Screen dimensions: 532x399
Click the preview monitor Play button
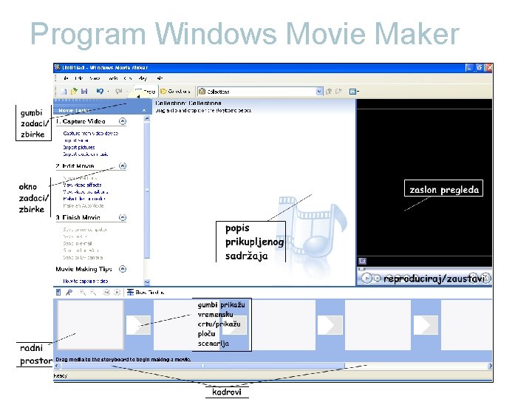[366, 279]
